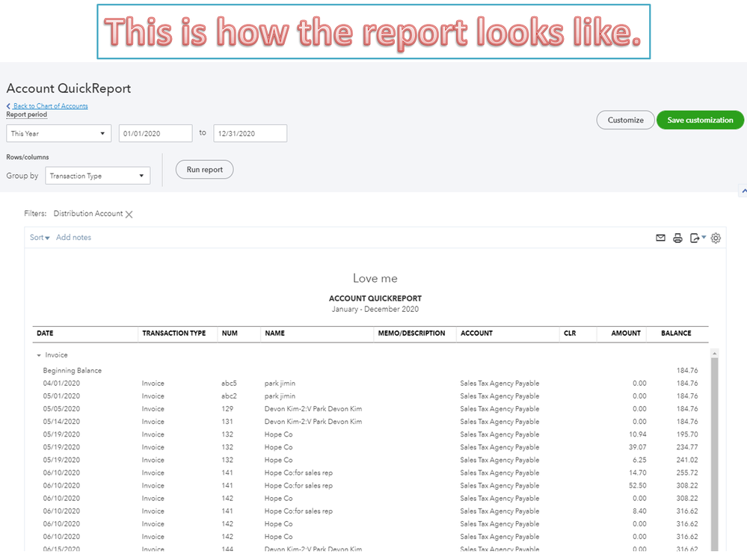Open the This Year report period dropdown
This screenshot has width=747, height=560.
pos(58,133)
